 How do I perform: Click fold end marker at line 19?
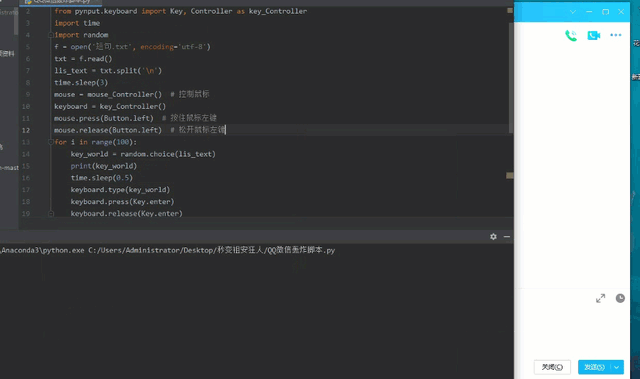coord(51,213)
